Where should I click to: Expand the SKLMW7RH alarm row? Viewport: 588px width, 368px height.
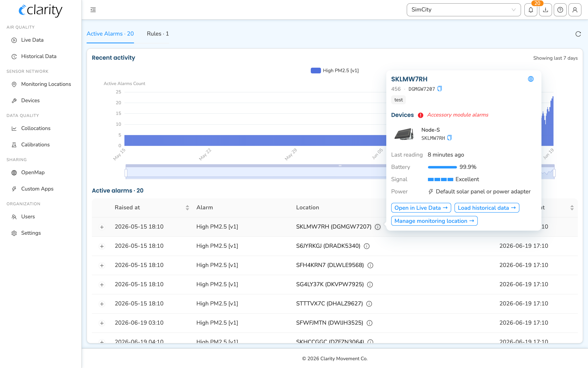[102, 227]
